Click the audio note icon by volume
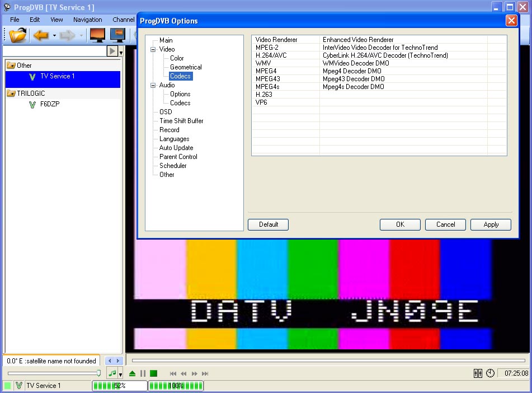Screen dimensions: 532x393 112,373
